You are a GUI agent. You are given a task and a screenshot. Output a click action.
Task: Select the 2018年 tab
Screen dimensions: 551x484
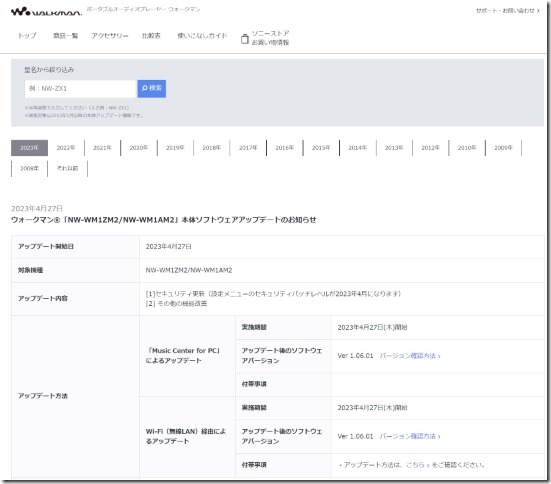click(212, 148)
